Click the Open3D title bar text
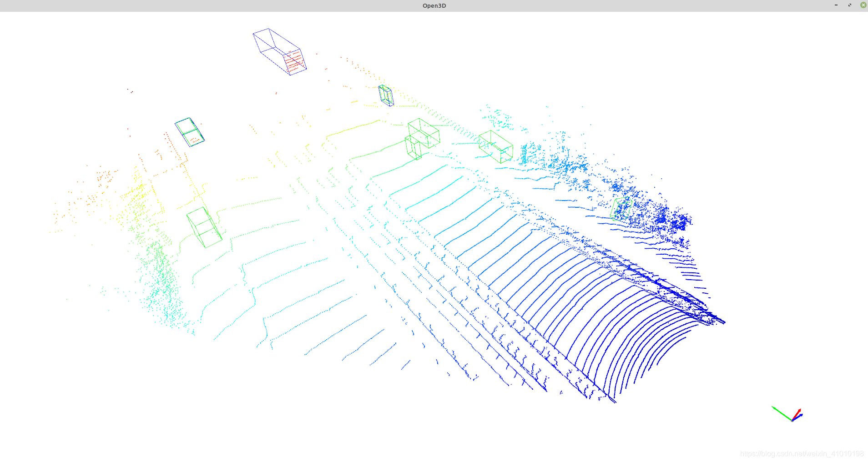This screenshot has width=868, height=462. (x=434, y=5)
